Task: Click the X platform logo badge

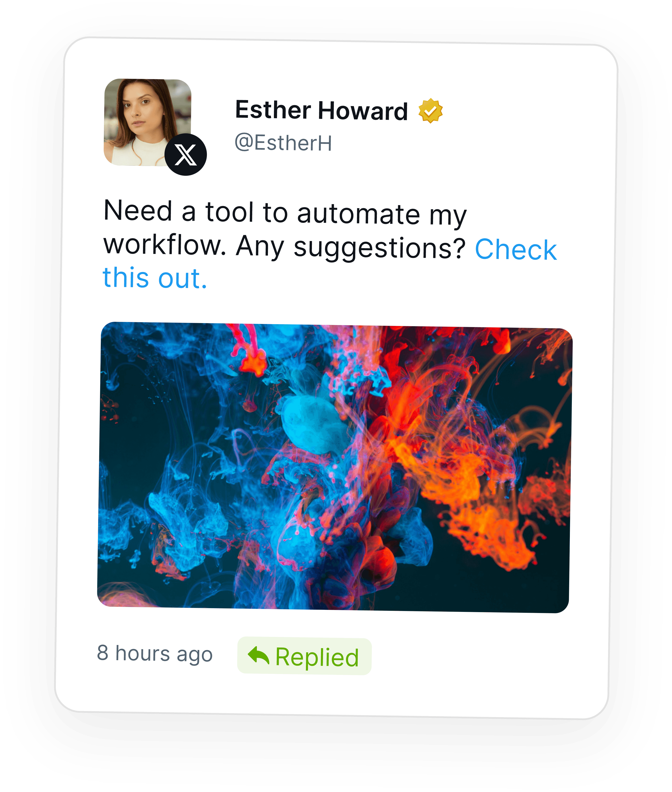Action: [x=185, y=155]
